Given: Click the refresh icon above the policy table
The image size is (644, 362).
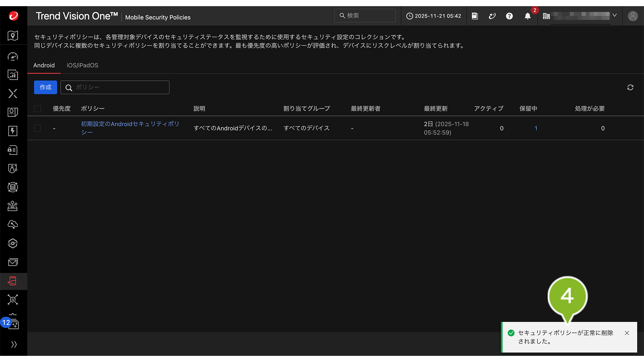Looking at the screenshot, I should point(630,88).
